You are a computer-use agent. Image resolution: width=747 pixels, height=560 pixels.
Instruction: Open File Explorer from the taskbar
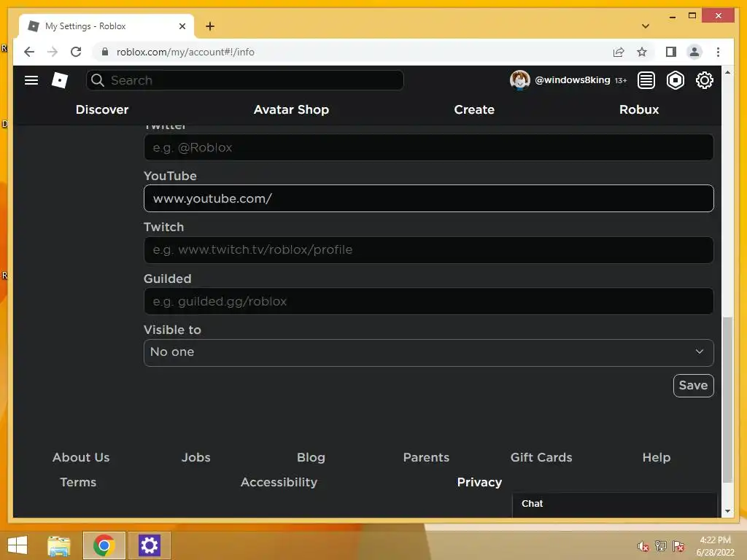tap(59, 545)
